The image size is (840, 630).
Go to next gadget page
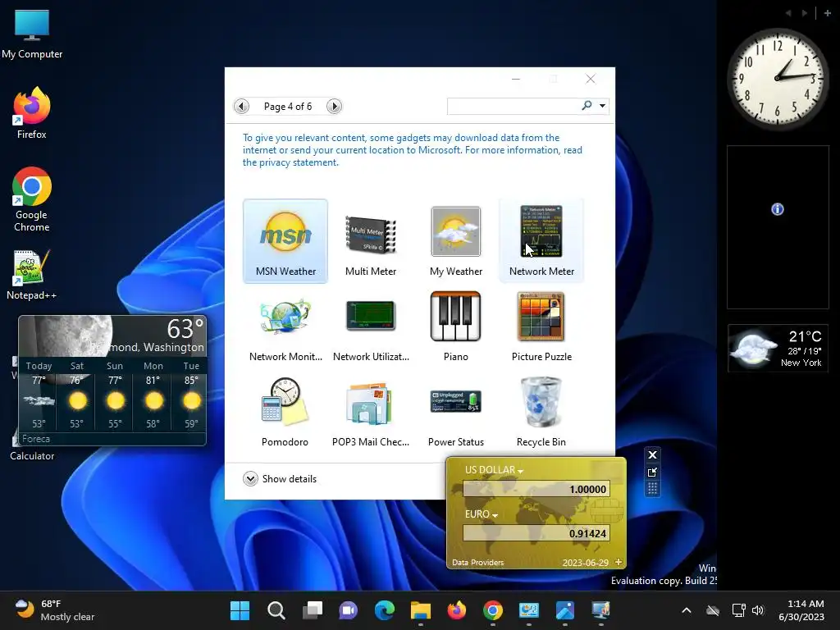335,106
